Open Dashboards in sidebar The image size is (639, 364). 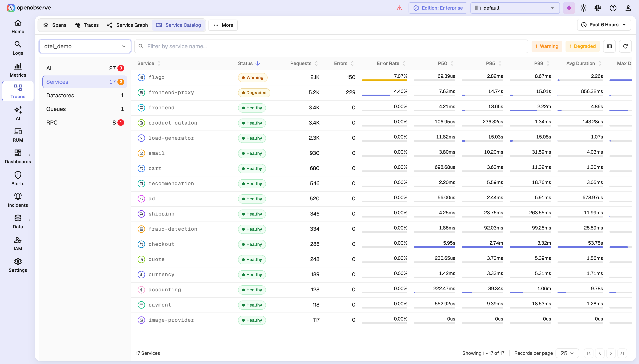[18, 157]
